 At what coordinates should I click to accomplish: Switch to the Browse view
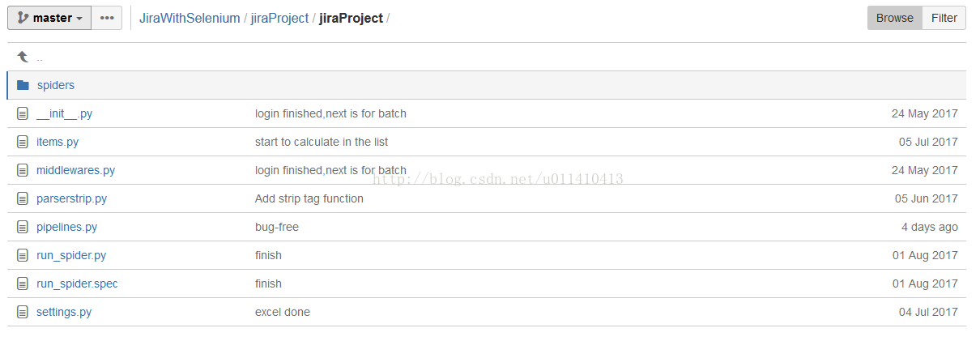click(x=895, y=18)
